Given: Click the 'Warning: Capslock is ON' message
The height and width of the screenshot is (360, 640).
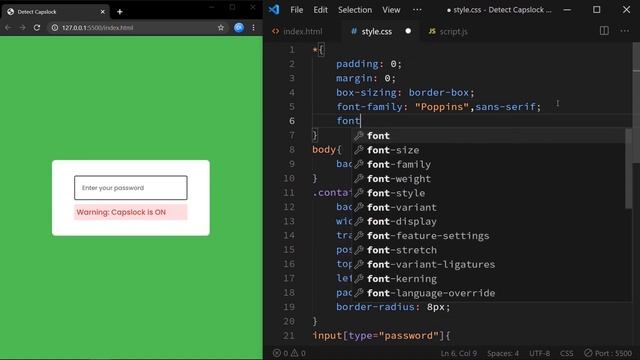Looking at the screenshot, I should pyautogui.click(x=131, y=212).
